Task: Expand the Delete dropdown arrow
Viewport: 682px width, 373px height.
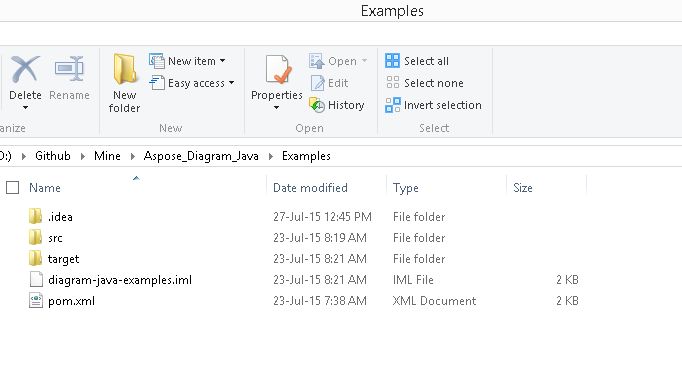Action: (x=25, y=107)
